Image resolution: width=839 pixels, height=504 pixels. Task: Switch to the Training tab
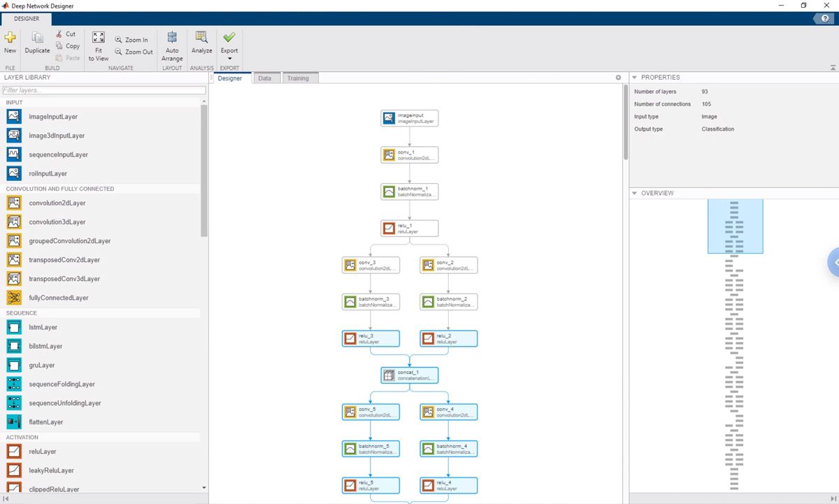click(x=299, y=78)
